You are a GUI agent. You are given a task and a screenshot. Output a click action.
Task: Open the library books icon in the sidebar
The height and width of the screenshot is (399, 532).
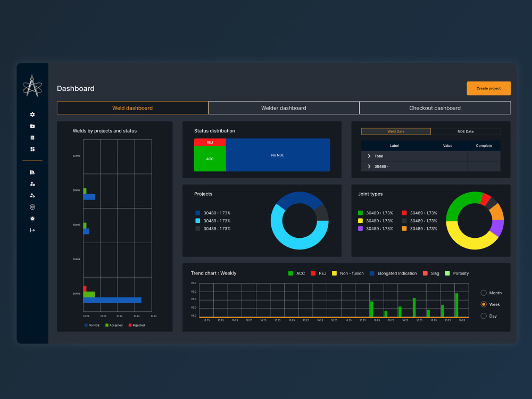point(32,172)
